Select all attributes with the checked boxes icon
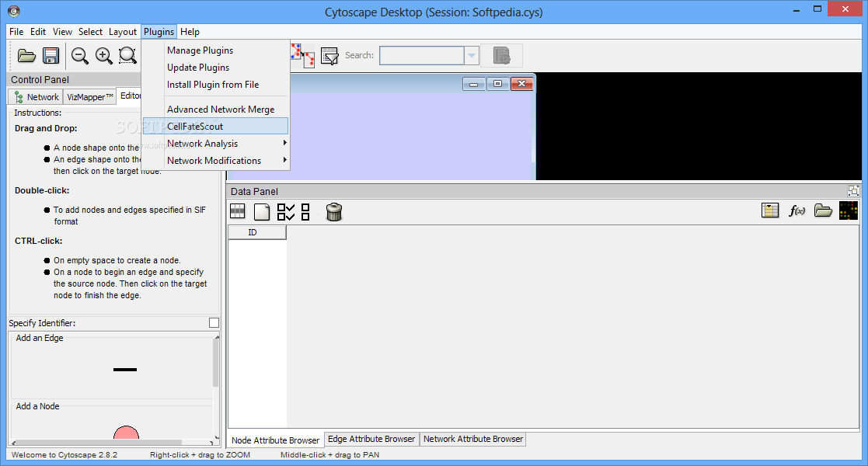The image size is (868, 466). click(x=286, y=211)
